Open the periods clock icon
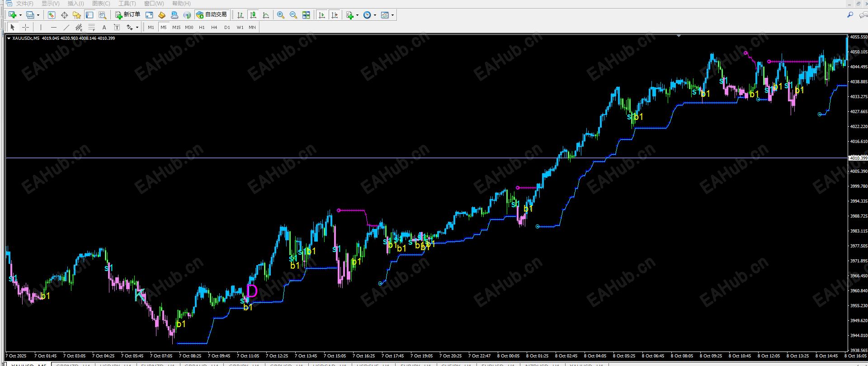868x366 pixels. [367, 15]
